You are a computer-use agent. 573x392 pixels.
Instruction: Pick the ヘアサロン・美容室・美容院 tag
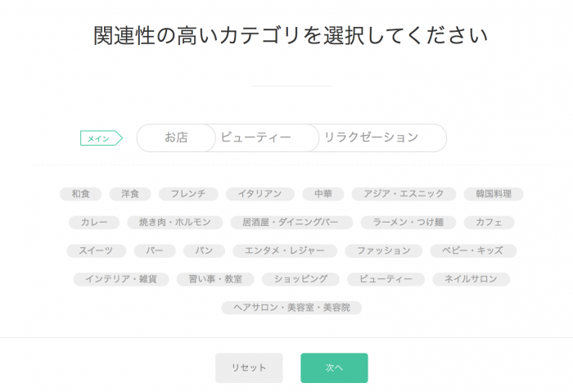tap(291, 308)
